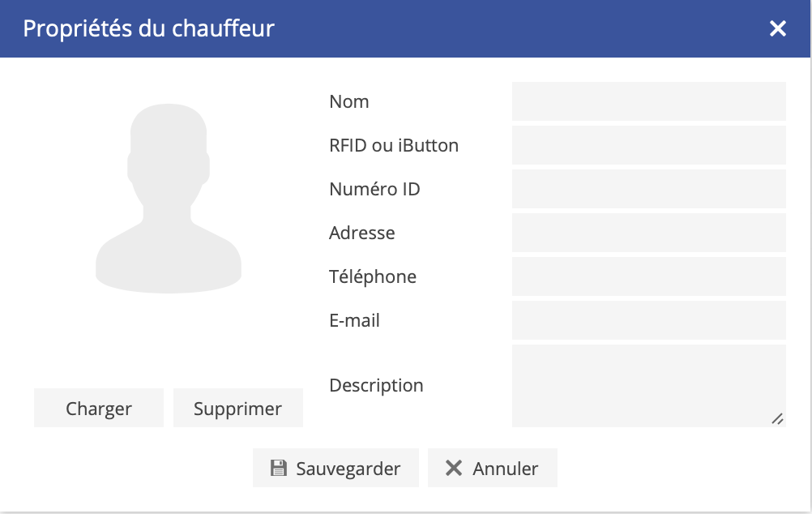812x514 pixels.
Task: Focus the Nom input field
Action: (x=648, y=101)
